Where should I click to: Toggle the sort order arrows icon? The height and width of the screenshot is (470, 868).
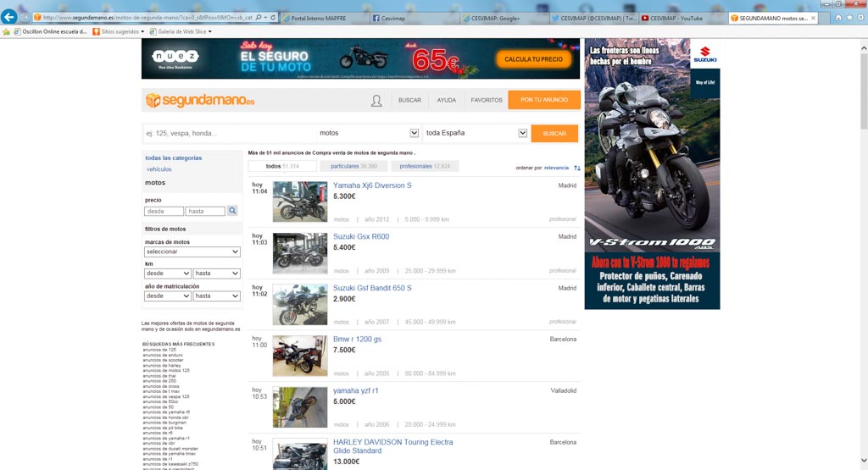coord(576,168)
